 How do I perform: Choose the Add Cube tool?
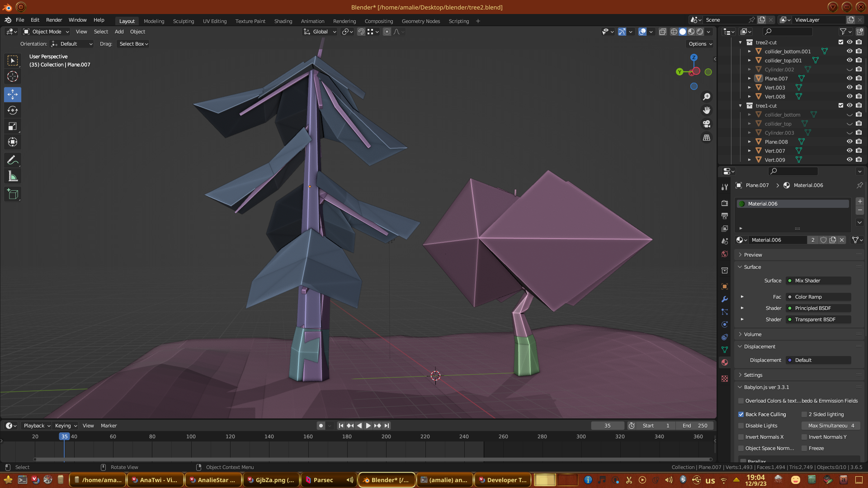[13, 195]
